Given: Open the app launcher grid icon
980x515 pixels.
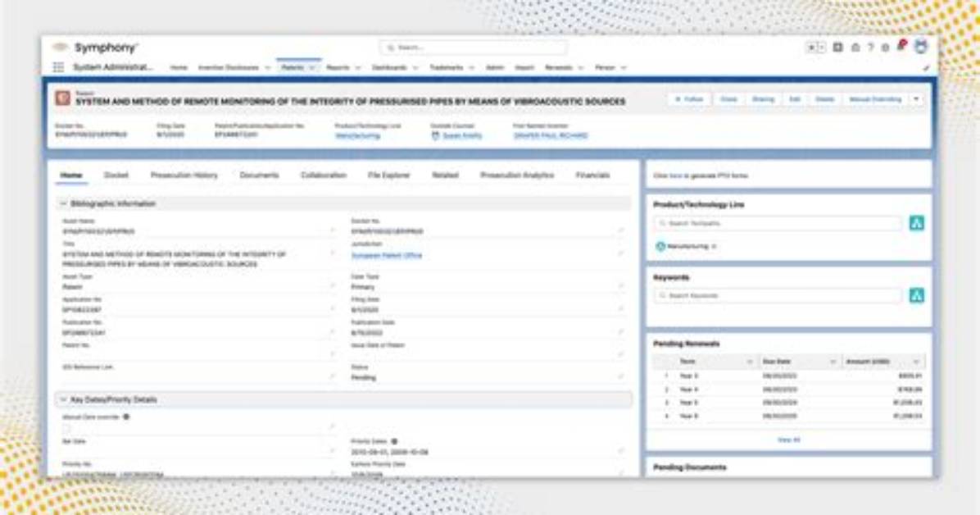Looking at the screenshot, I should [58, 67].
